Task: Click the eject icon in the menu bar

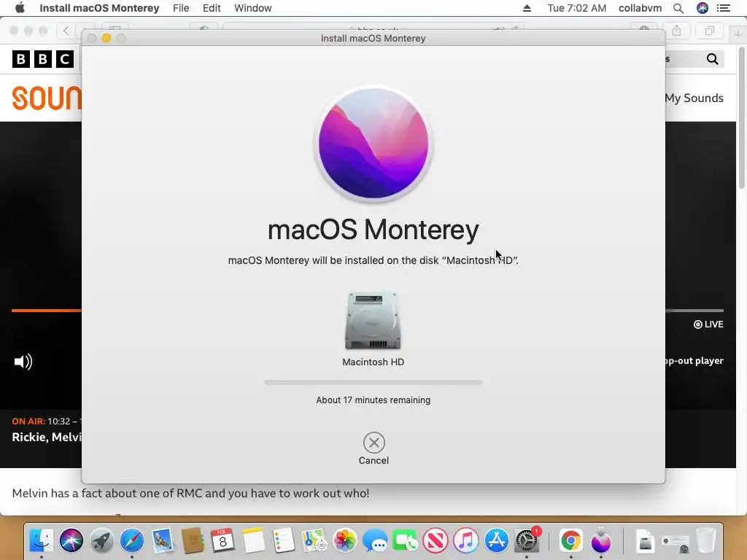Action: click(x=527, y=8)
